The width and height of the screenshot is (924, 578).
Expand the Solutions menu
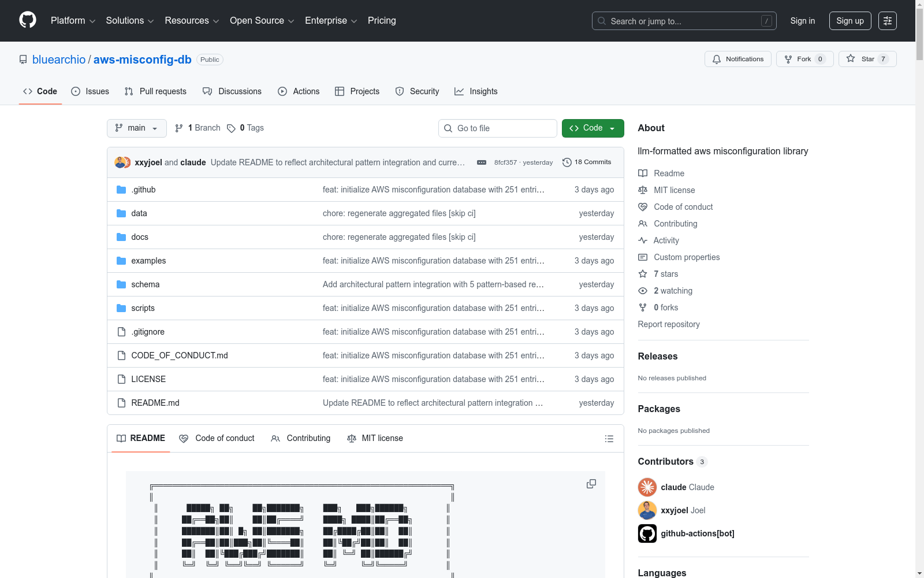[x=130, y=21]
